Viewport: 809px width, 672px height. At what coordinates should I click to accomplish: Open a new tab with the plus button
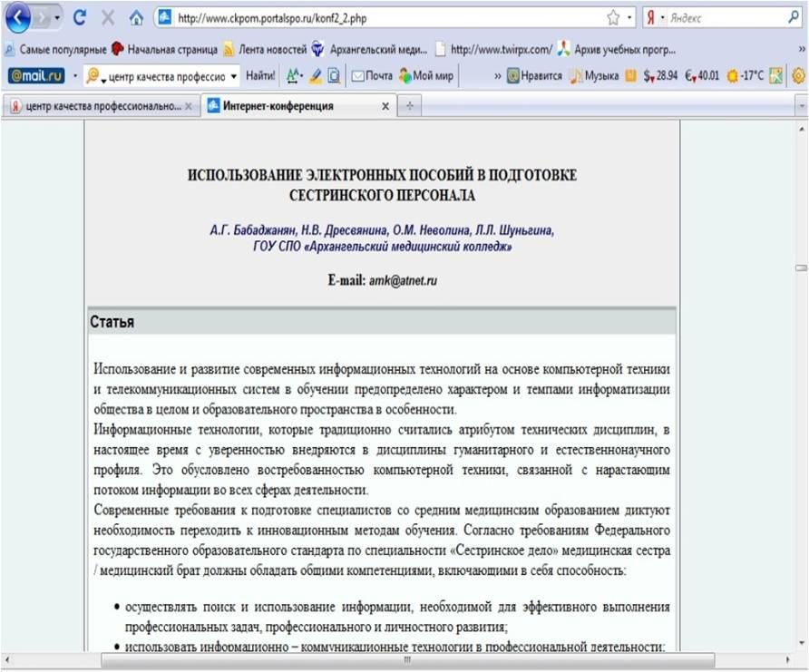click(x=409, y=106)
